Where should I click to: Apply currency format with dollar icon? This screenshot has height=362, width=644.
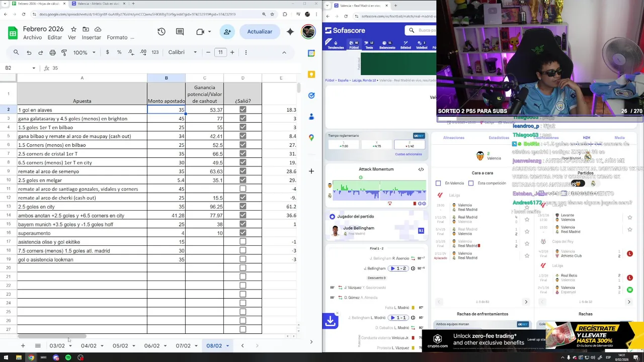click(107, 52)
